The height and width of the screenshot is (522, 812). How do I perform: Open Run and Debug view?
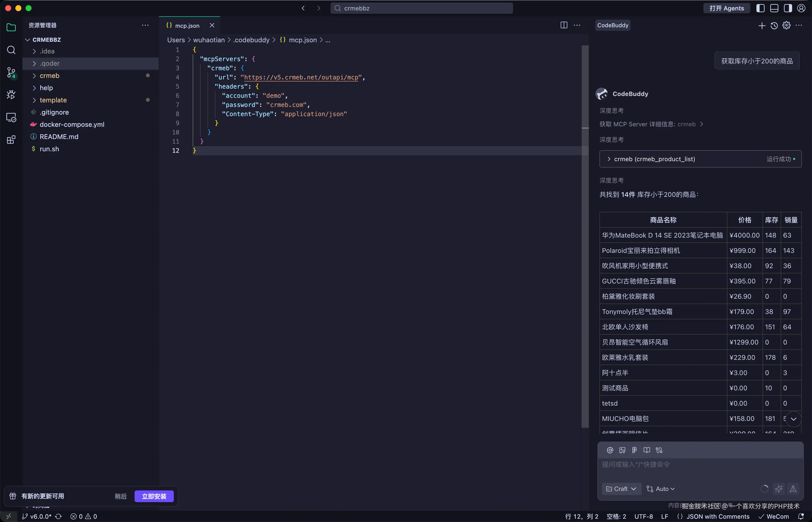[x=11, y=94]
